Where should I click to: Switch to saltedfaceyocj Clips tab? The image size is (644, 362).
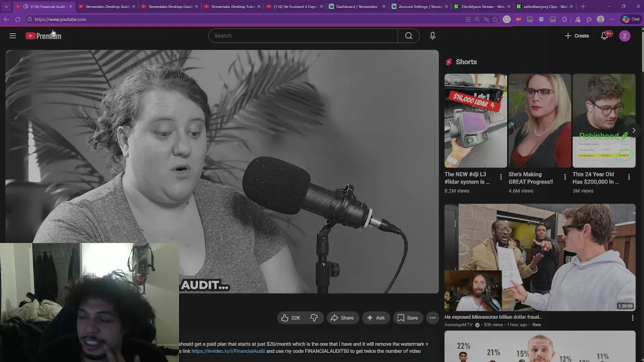click(545, 7)
